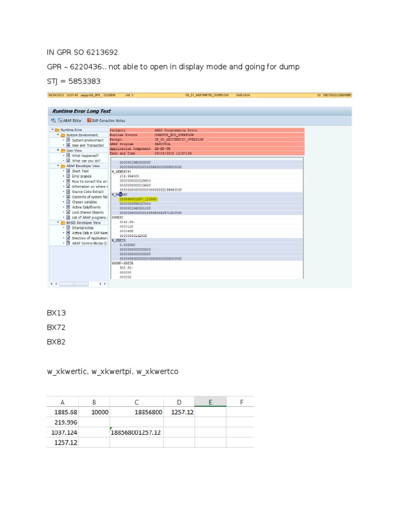The width and height of the screenshot is (399, 532).
Task: Select spreadsheet cell containing 10000
Action: (x=94, y=412)
